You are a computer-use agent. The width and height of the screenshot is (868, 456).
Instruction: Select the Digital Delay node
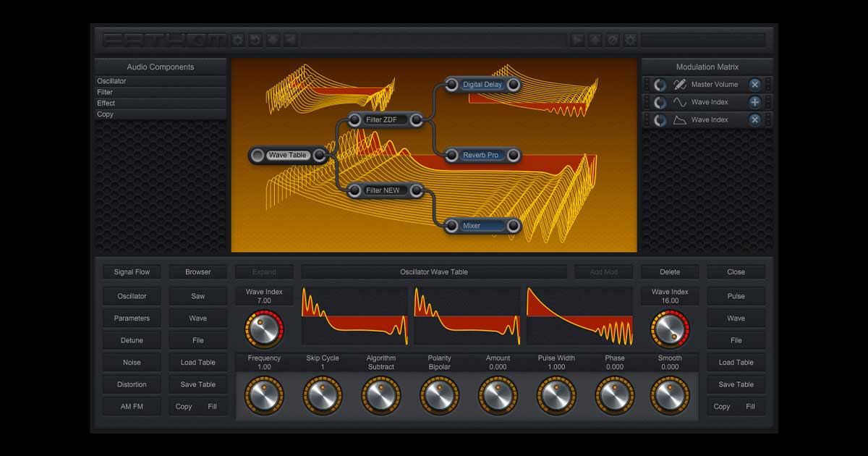point(482,85)
